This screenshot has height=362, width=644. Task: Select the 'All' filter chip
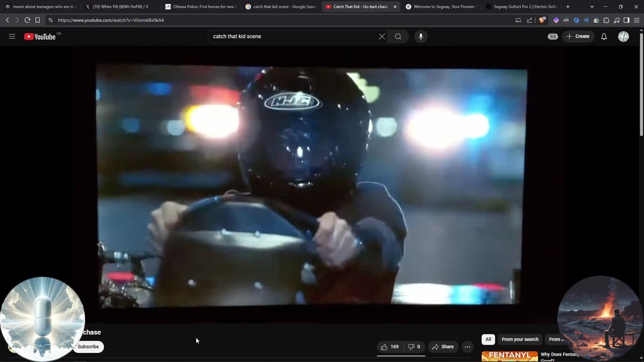[x=488, y=339]
